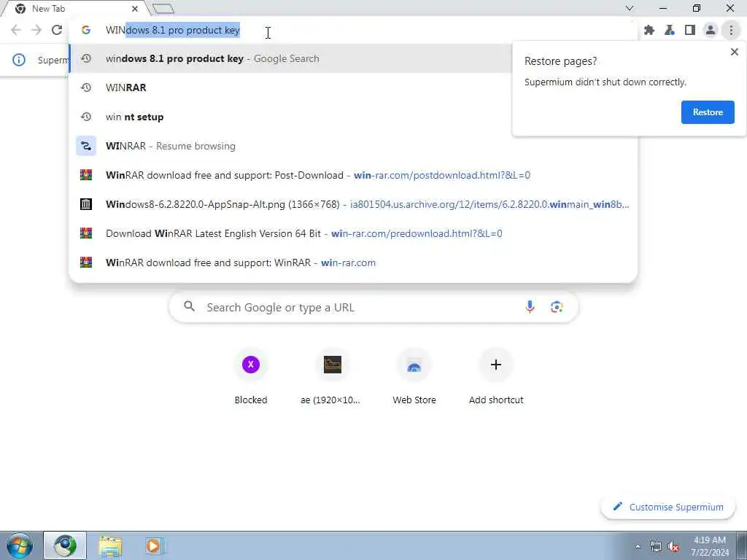Select the New Tab tab

pos(74,9)
